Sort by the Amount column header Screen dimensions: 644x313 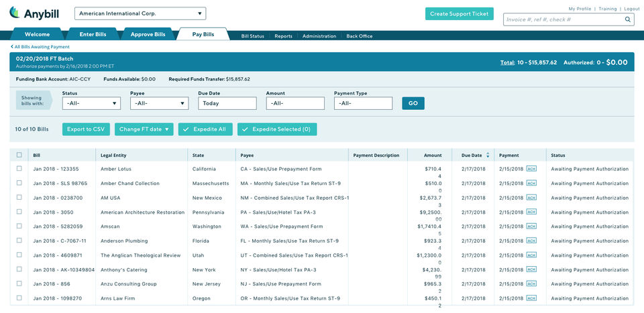433,155
